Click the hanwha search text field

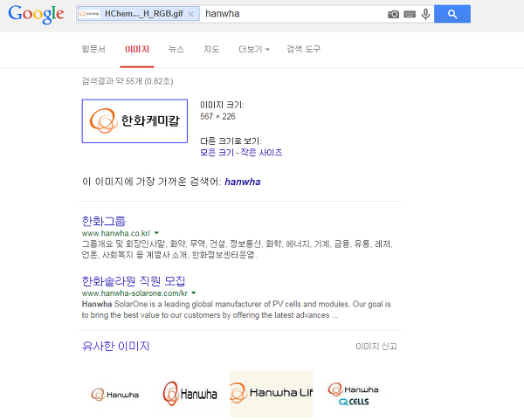(294, 14)
